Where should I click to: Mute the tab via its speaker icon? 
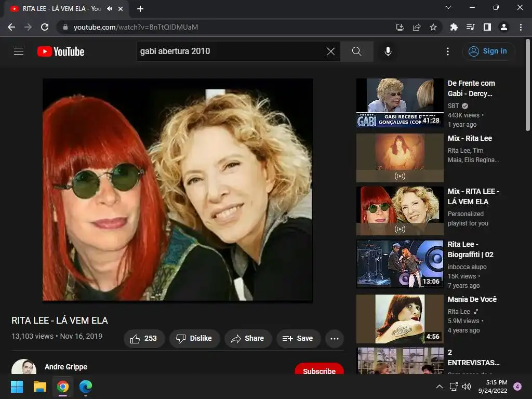click(109, 8)
